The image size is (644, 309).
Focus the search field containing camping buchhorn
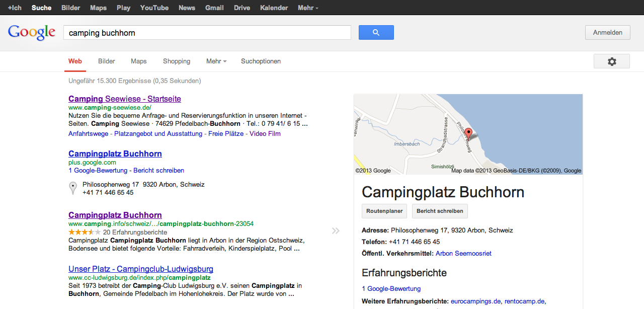pos(207,33)
